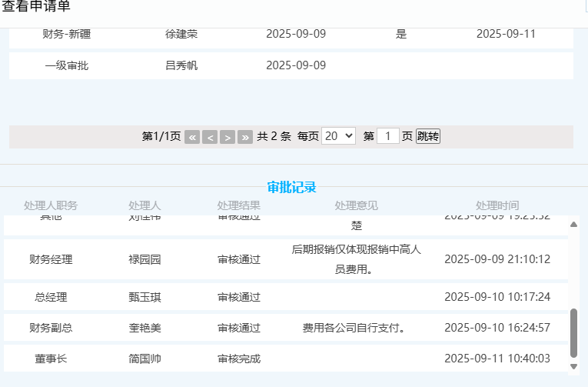The height and width of the screenshot is (387, 588).
Task: Click the previous page arrow button
Action: coord(210,137)
